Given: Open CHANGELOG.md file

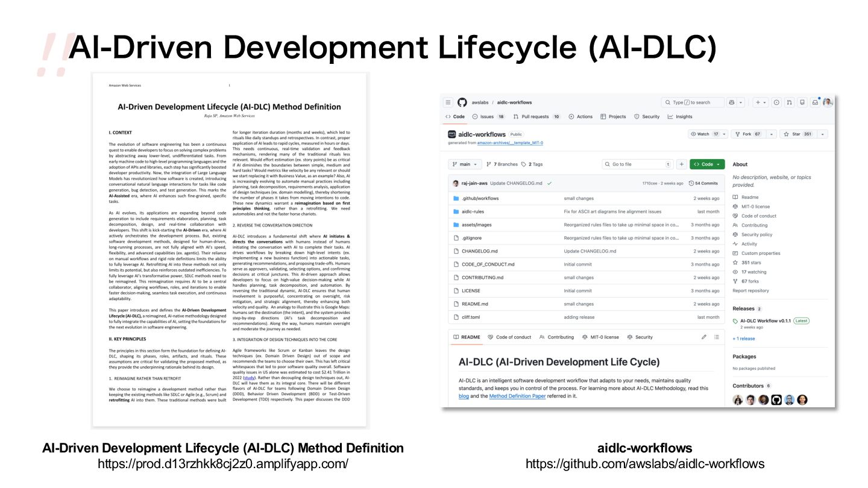Looking at the screenshot, I should 480,251.
